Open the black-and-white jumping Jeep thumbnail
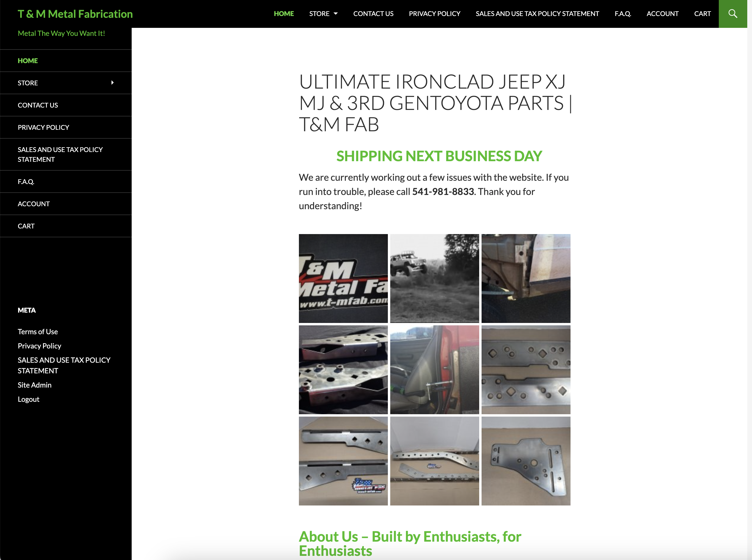The height and width of the screenshot is (560, 752). click(434, 278)
